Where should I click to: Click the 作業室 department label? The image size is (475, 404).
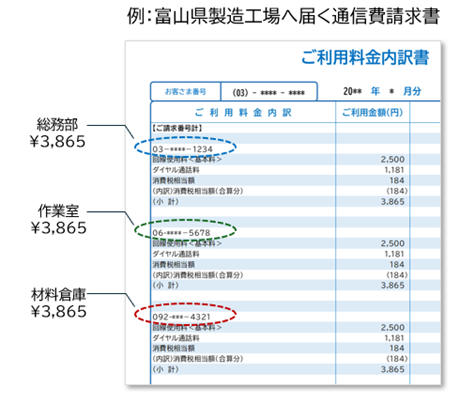click(x=58, y=211)
